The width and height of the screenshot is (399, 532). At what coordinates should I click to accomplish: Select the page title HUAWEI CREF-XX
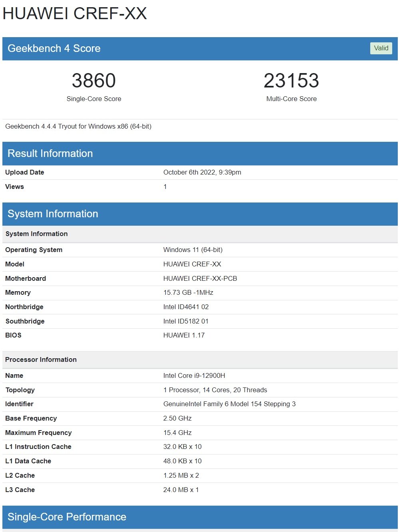(75, 13)
